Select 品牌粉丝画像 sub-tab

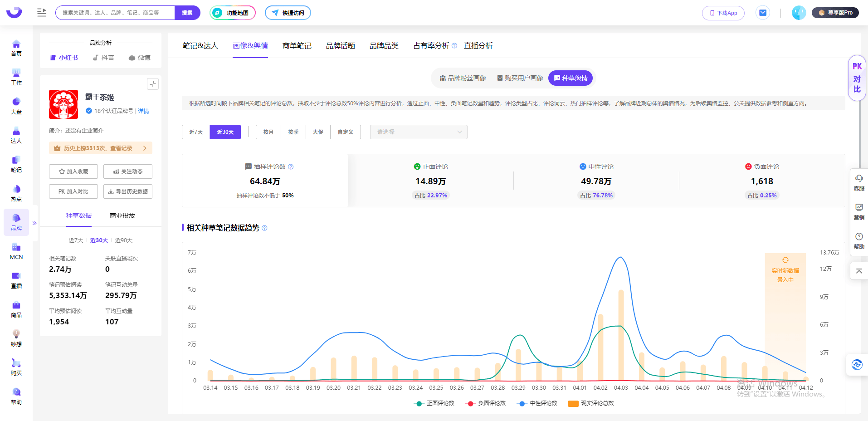(x=463, y=78)
